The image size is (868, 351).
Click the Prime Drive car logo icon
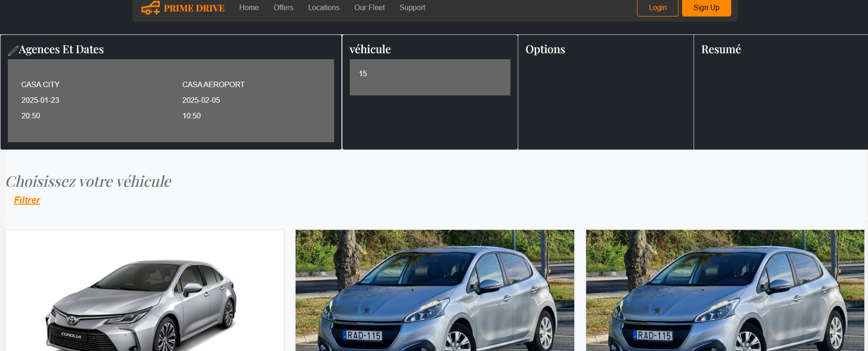pyautogui.click(x=150, y=8)
